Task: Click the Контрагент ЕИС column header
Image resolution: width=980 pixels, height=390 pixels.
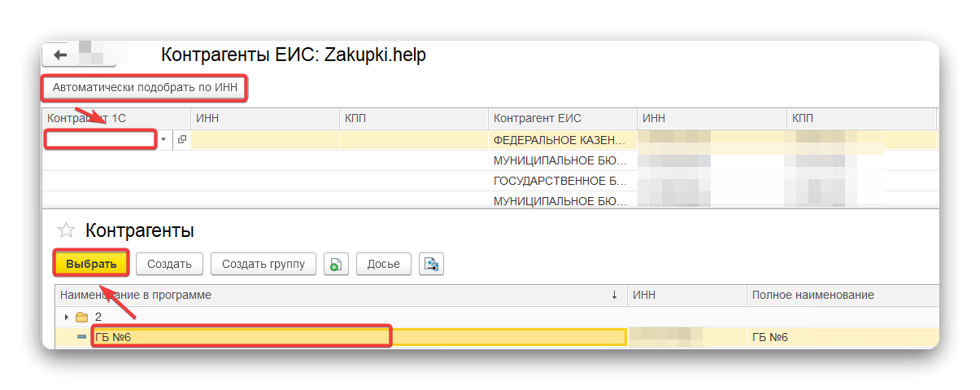Action: 562,119
